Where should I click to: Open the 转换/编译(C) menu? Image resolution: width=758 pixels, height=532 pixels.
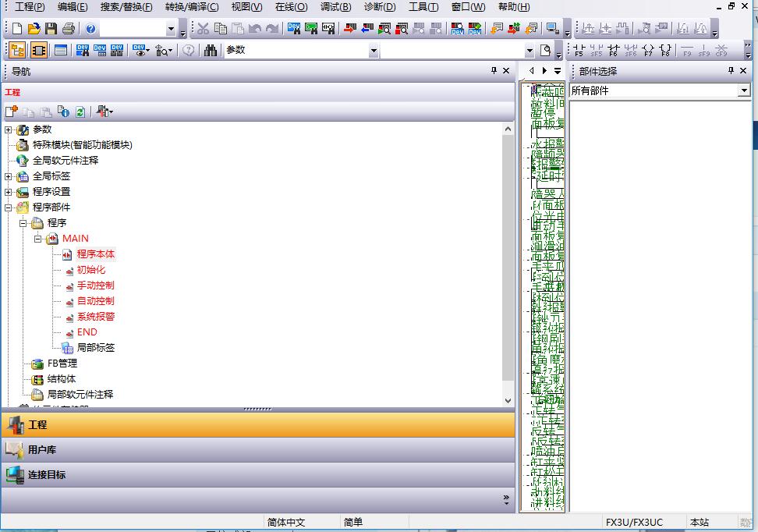pyautogui.click(x=192, y=7)
